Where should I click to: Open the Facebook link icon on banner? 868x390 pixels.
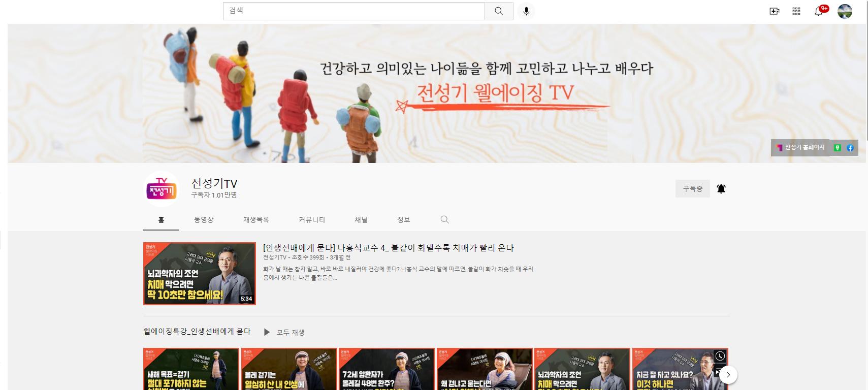(850, 148)
